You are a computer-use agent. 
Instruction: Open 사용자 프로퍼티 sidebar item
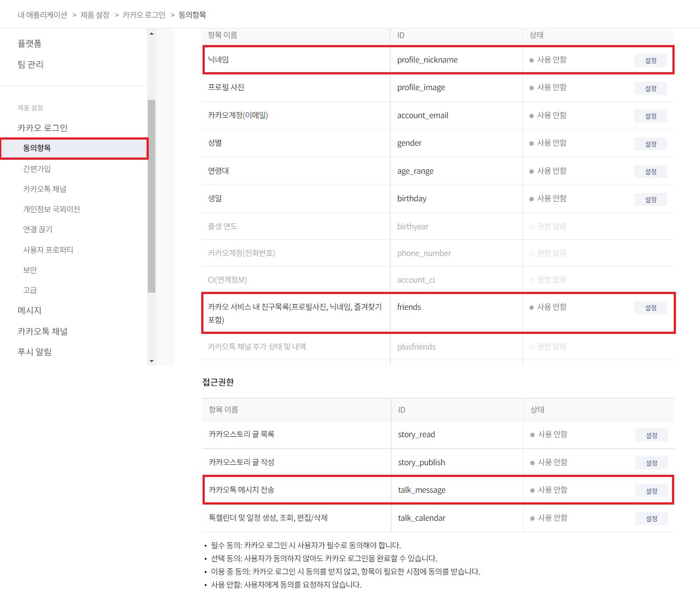pos(48,250)
